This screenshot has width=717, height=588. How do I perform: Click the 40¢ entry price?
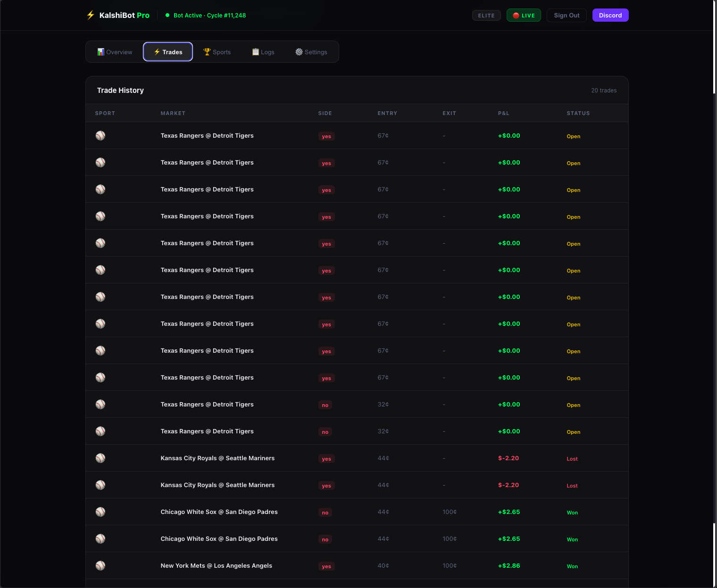click(384, 566)
